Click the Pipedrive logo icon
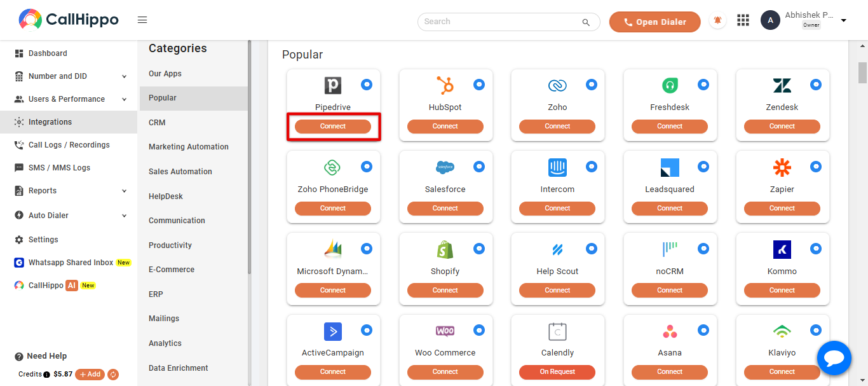Image resolution: width=868 pixels, height=386 pixels. 333,85
